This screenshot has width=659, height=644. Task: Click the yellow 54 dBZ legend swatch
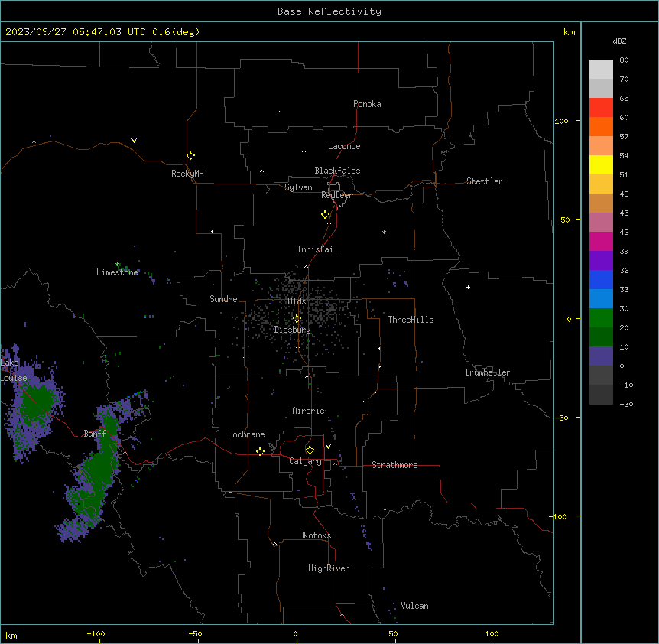coord(601,164)
